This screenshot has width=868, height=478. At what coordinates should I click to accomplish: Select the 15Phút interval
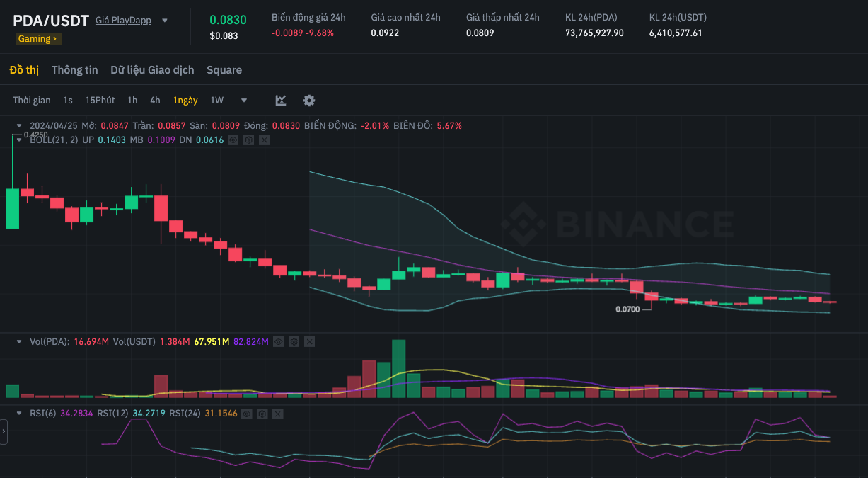(100, 101)
